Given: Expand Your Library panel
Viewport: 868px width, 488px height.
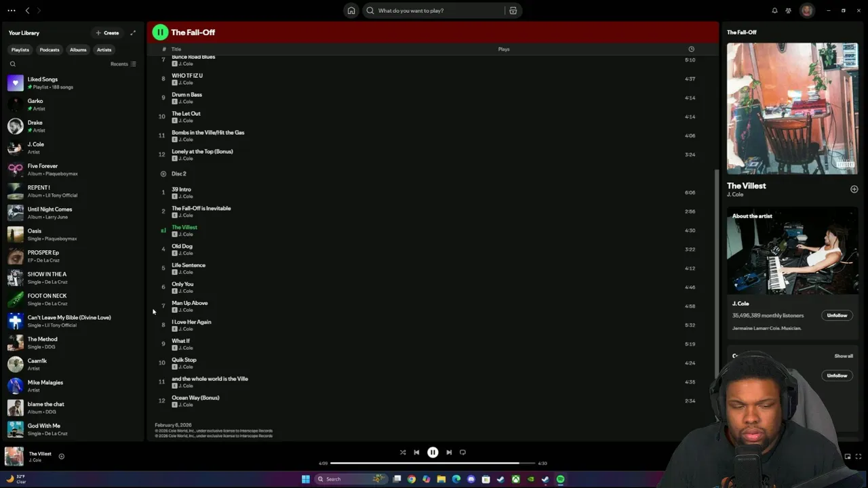Looking at the screenshot, I should pyautogui.click(x=133, y=33).
